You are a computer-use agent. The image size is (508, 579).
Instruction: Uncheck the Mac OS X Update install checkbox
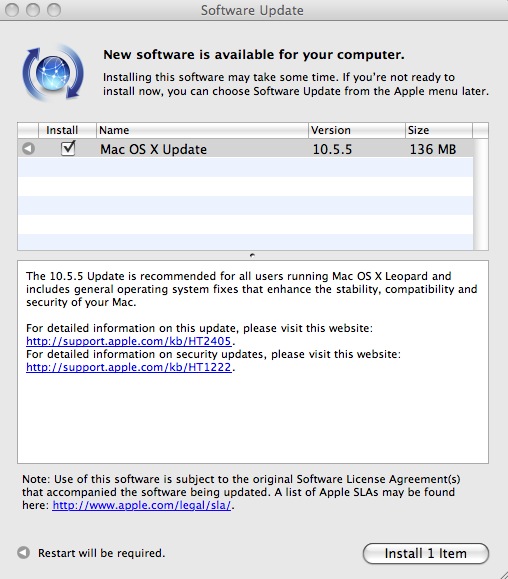(68, 148)
